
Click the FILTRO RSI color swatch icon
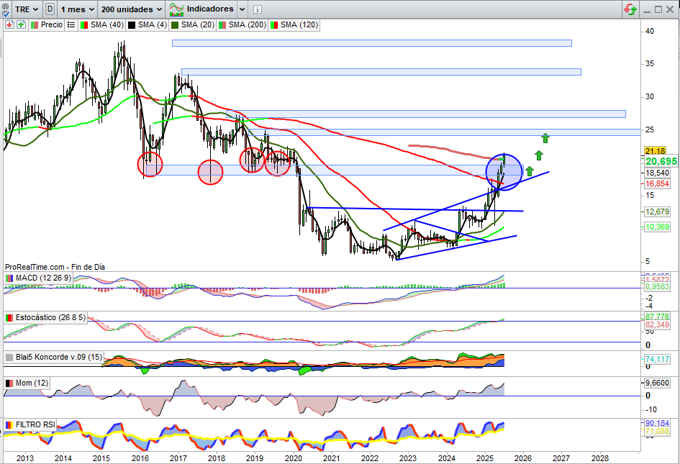click(9, 425)
